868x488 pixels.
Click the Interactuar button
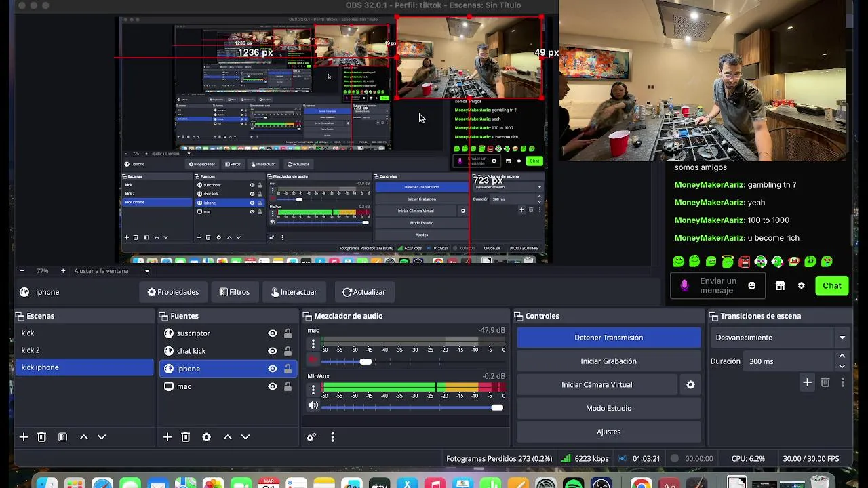(x=294, y=292)
